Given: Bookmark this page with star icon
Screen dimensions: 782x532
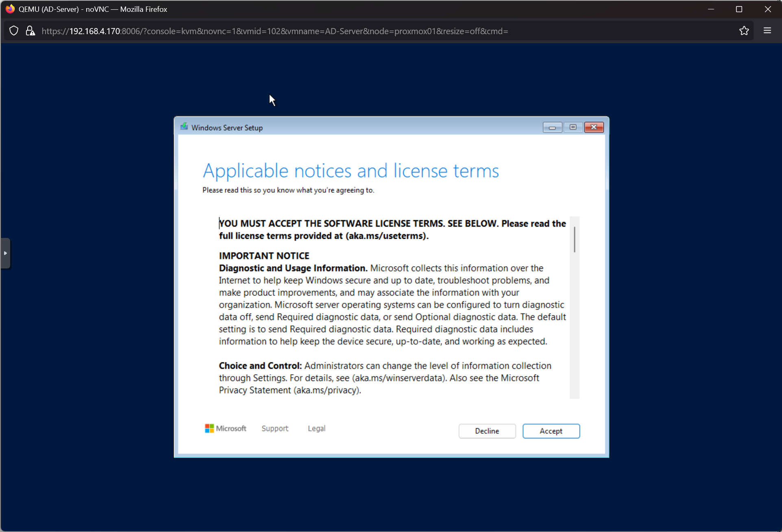Looking at the screenshot, I should (x=744, y=31).
